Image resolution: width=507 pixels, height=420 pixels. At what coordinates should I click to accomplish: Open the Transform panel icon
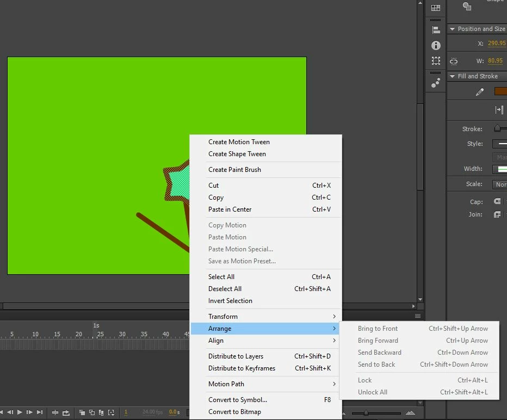click(x=436, y=60)
